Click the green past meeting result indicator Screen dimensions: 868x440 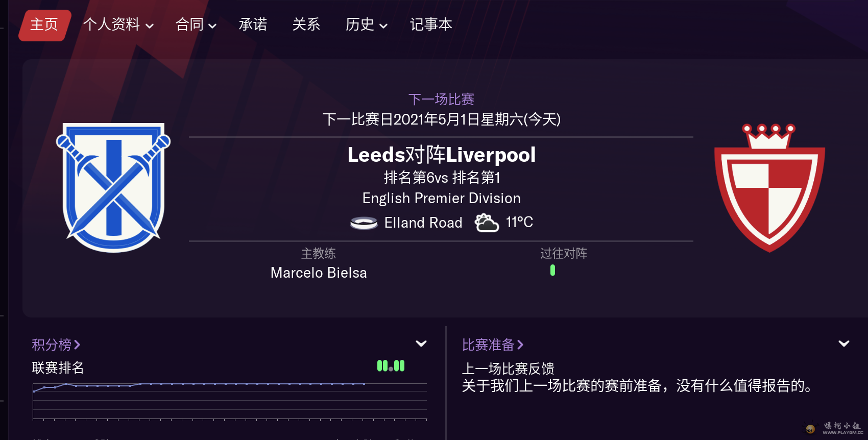(552, 270)
